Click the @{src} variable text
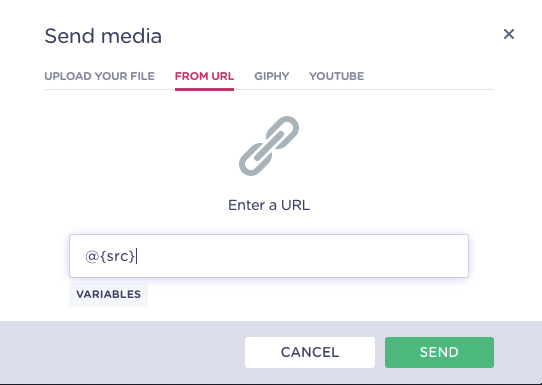Screen dimensions: 542x385 tap(110, 256)
